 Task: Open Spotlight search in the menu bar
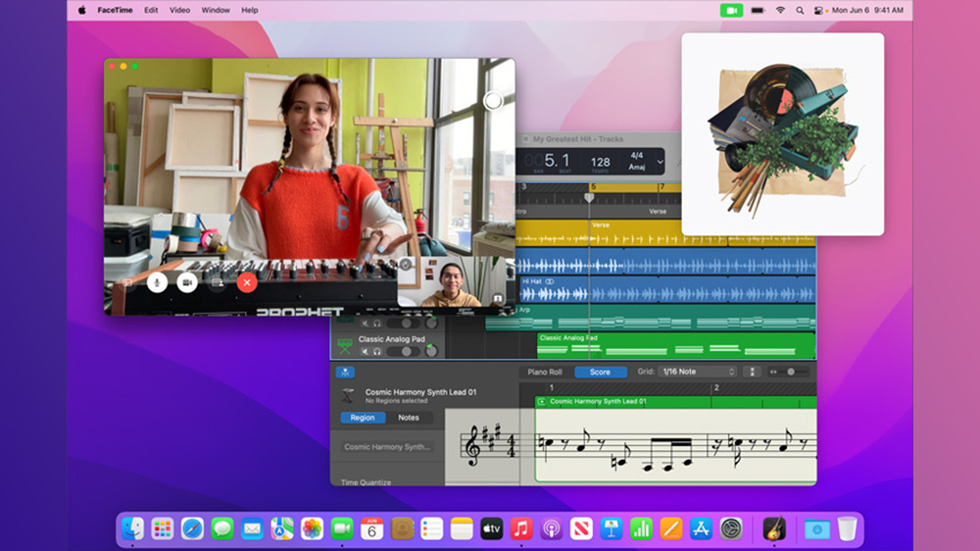click(x=800, y=10)
